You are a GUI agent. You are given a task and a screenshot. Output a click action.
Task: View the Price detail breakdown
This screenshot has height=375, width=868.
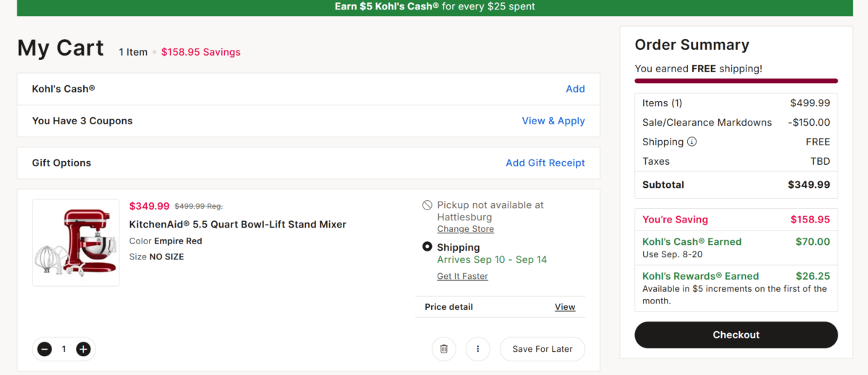[565, 307]
